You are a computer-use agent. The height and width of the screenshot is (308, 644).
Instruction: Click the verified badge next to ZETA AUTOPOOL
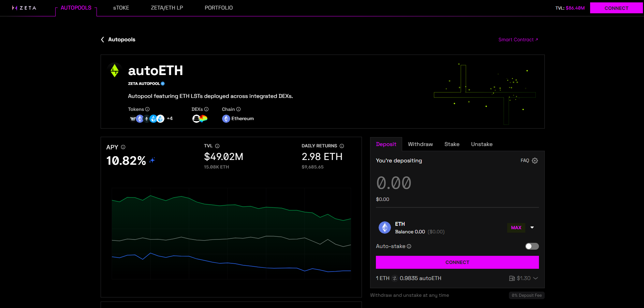point(163,84)
